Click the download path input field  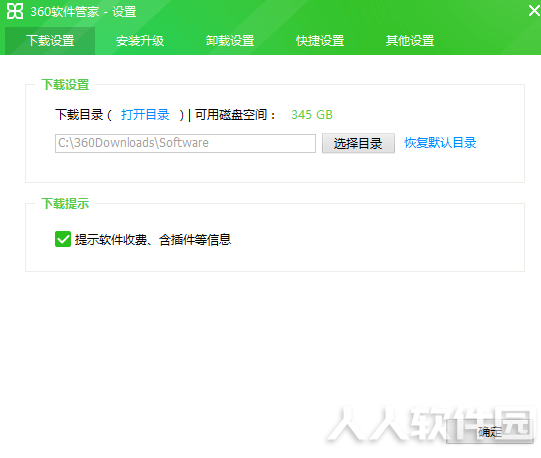coord(185,143)
